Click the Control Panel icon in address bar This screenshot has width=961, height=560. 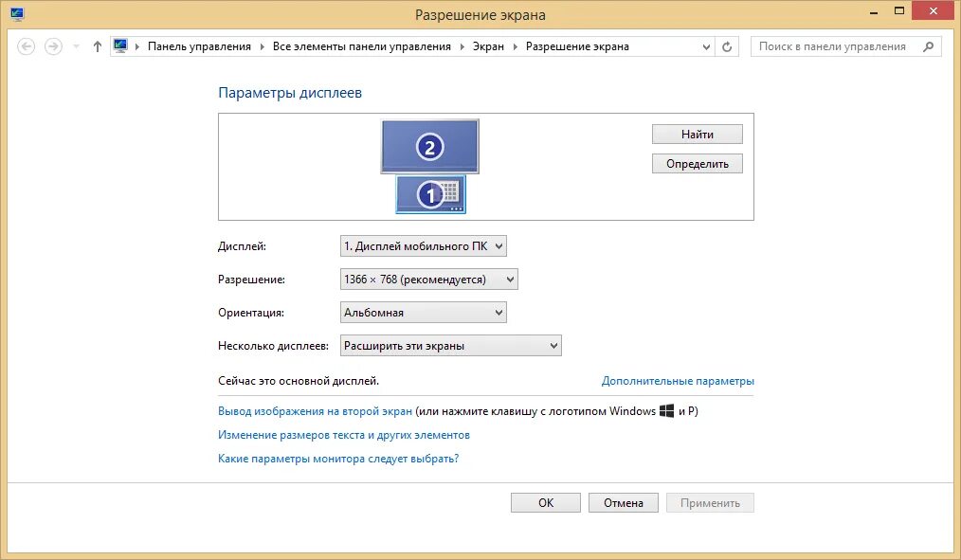(x=120, y=45)
